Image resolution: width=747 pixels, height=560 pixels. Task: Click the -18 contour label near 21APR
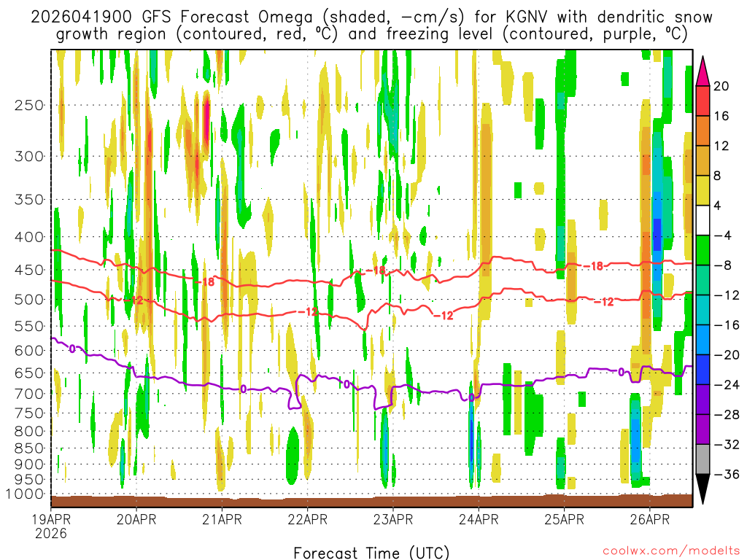point(205,282)
